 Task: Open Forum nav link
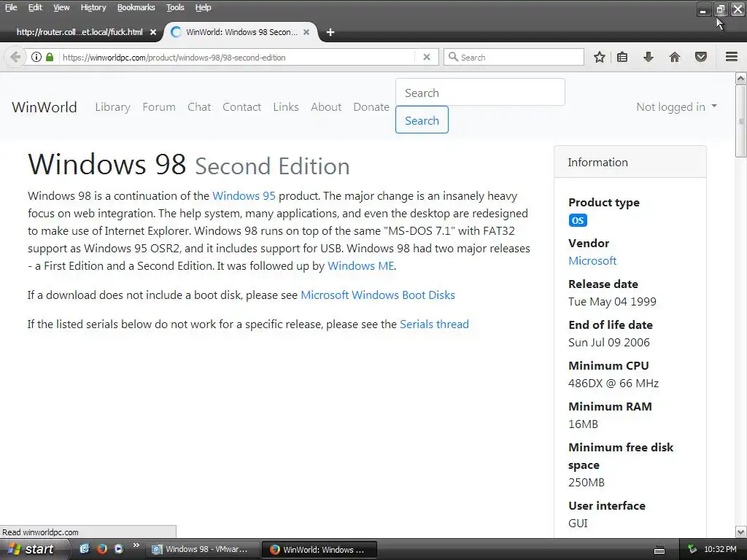[x=159, y=107]
